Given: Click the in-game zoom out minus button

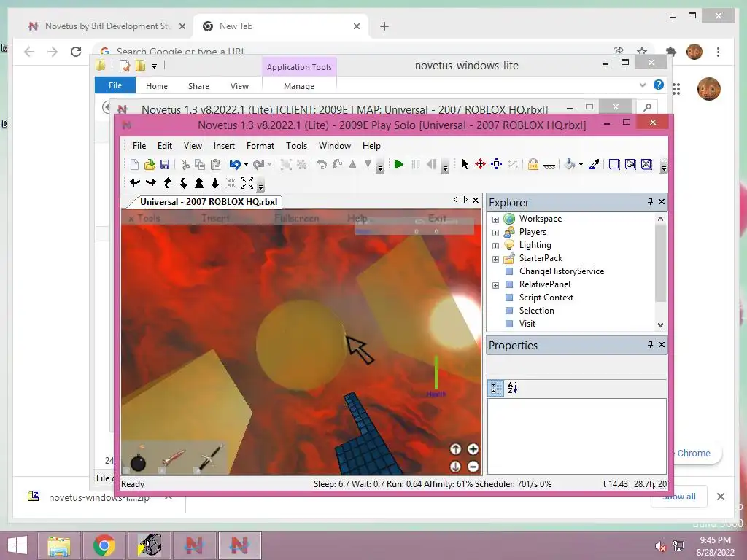Looking at the screenshot, I should click(x=473, y=467).
